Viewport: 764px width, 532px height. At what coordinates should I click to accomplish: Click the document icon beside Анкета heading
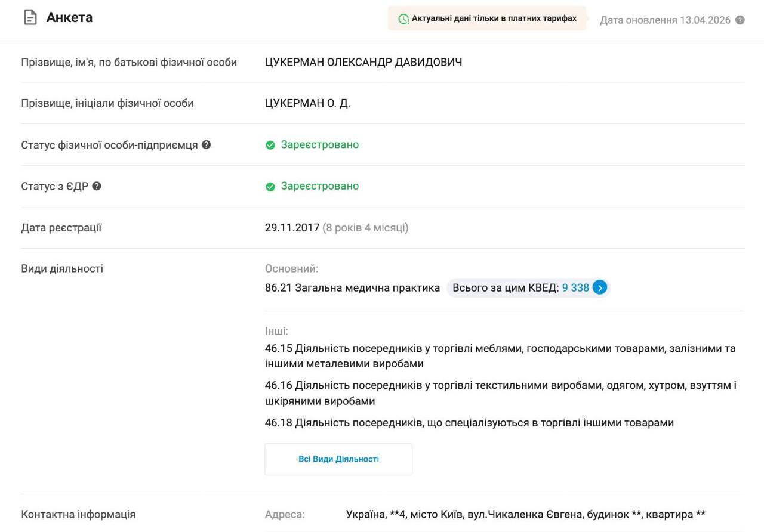[x=30, y=18]
